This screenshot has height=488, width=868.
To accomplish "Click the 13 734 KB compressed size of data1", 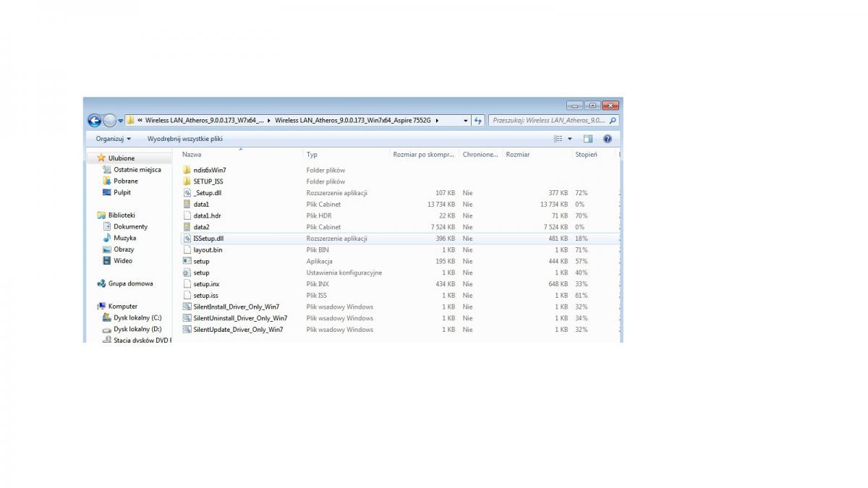I will click(x=441, y=205).
